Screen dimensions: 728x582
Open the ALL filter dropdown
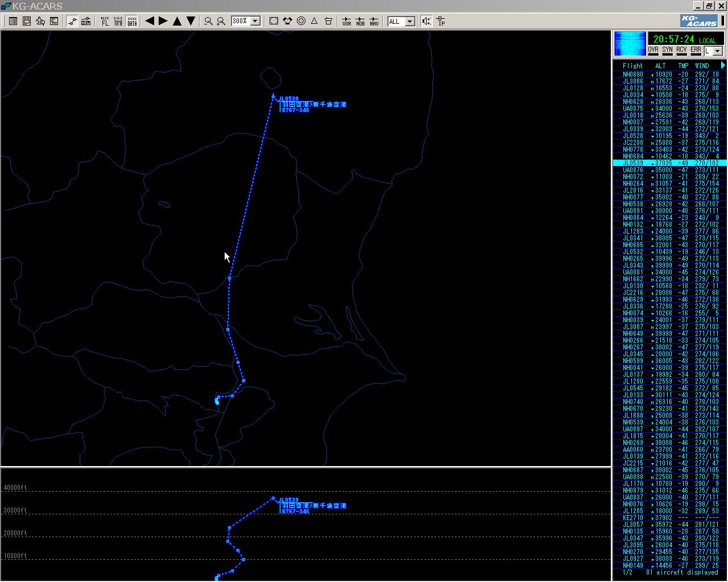click(x=410, y=21)
